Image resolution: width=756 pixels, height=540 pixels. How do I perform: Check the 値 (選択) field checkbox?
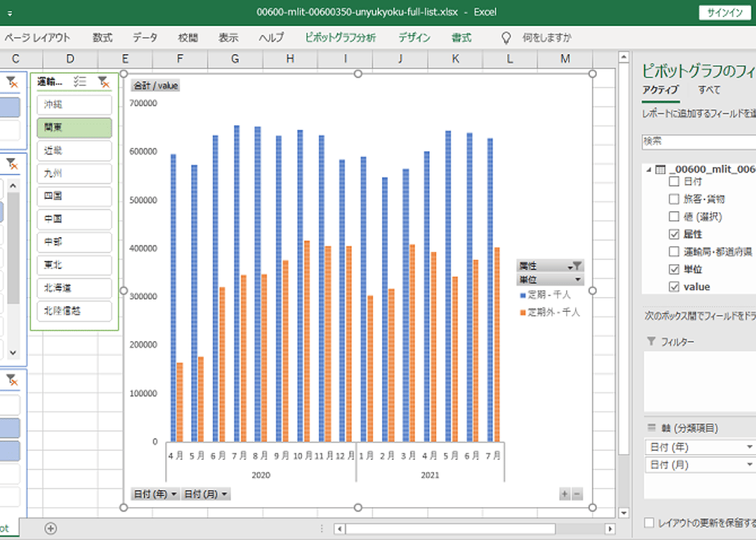[x=674, y=217]
